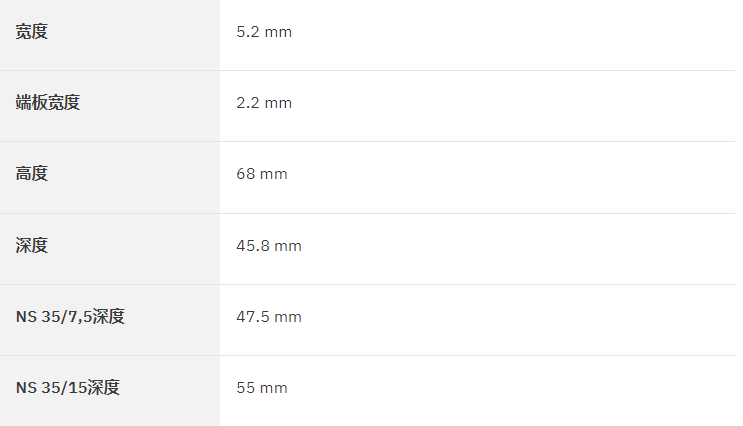Select the 68 mm height value
The height and width of the screenshot is (426, 743).
click(262, 174)
